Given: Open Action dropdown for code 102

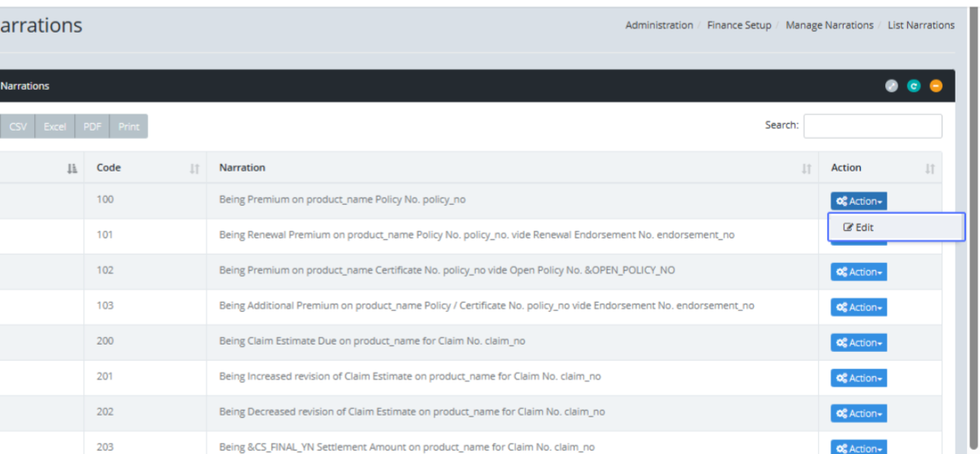Looking at the screenshot, I should tap(859, 272).
